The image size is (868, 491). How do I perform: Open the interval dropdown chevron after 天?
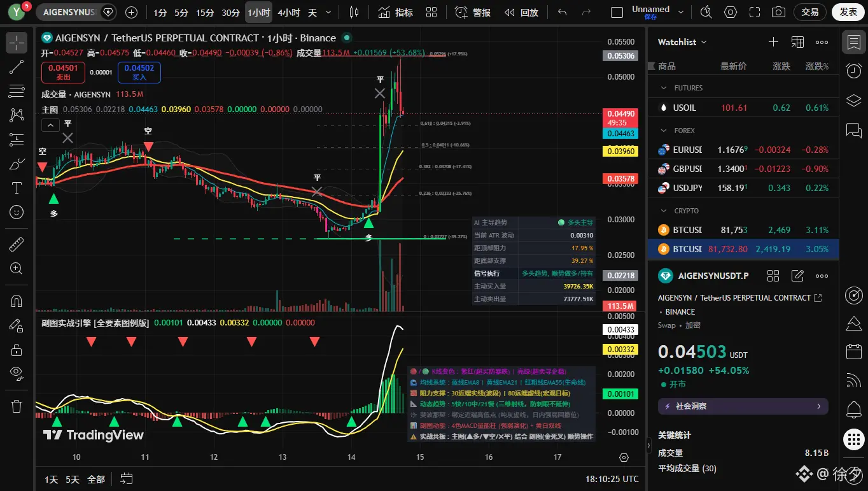click(x=328, y=12)
